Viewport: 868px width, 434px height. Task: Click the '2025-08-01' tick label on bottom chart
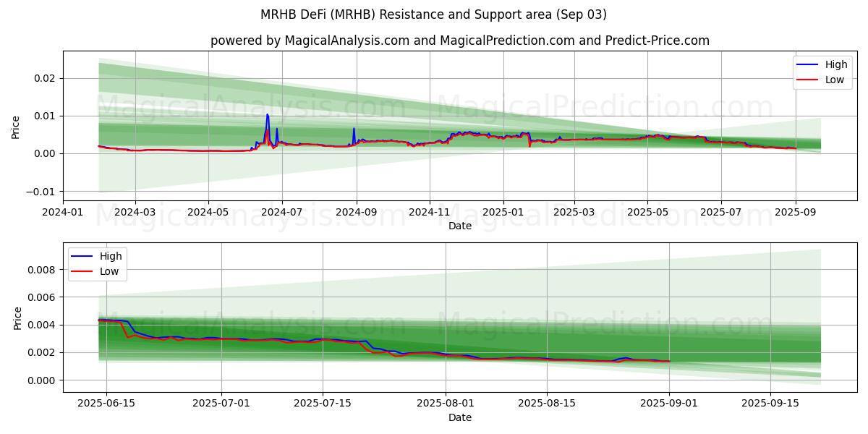point(445,404)
